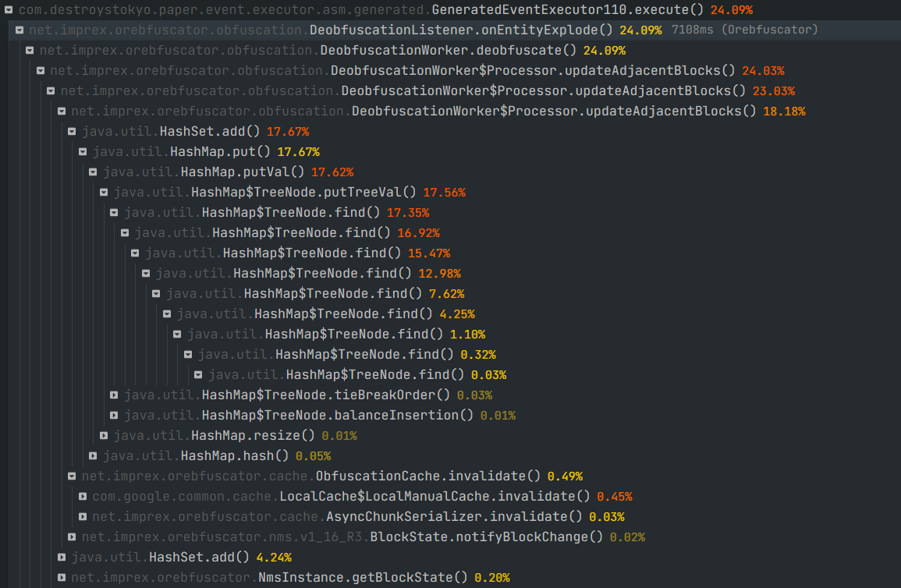Collapse the GeneratedEventExecutor110.execute root node
901x588 pixels.
pyautogui.click(x=7, y=11)
